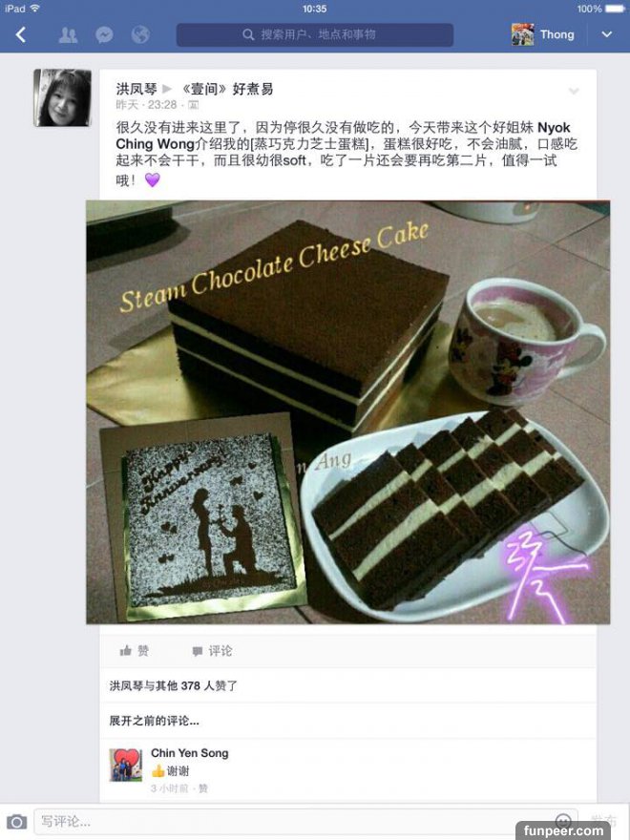Open the notifications globe icon
The width and height of the screenshot is (630, 840).
point(140,35)
